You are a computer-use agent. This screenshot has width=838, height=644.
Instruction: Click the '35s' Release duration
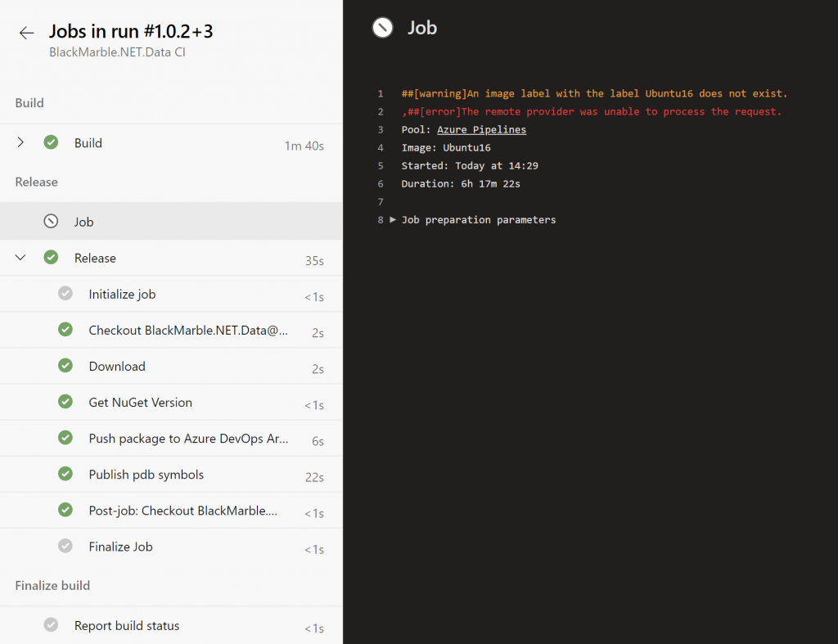pyautogui.click(x=314, y=261)
